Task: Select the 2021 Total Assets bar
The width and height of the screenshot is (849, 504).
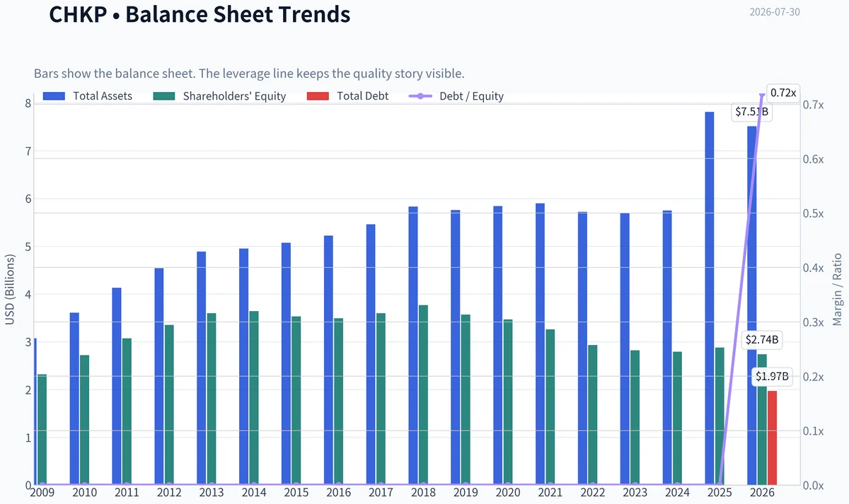Action: tap(540, 344)
